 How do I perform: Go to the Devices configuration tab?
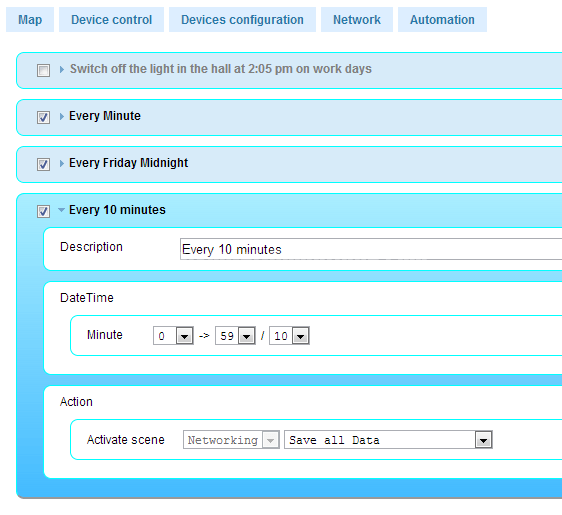coord(242,20)
